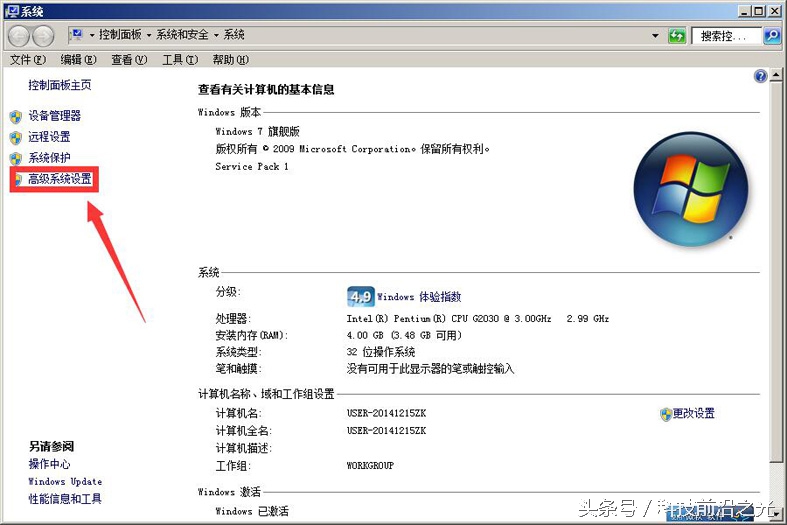Click the Windows 7 旗舰版 text

tap(257, 132)
